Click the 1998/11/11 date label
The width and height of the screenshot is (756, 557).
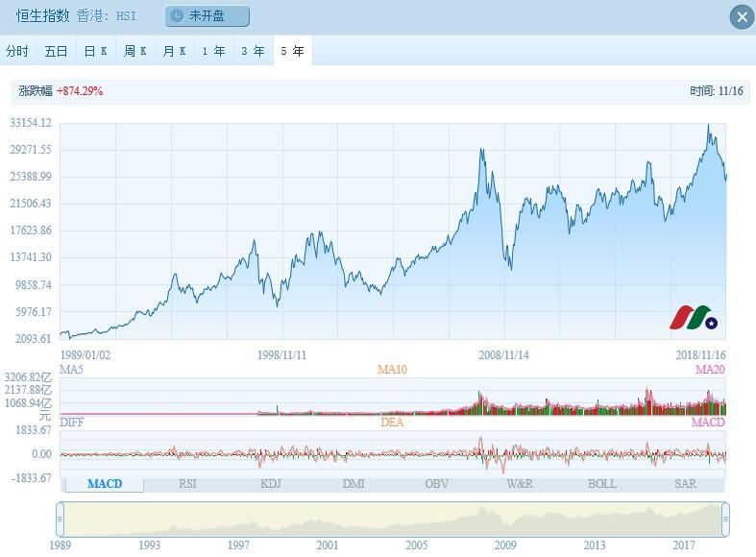coord(281,355)
